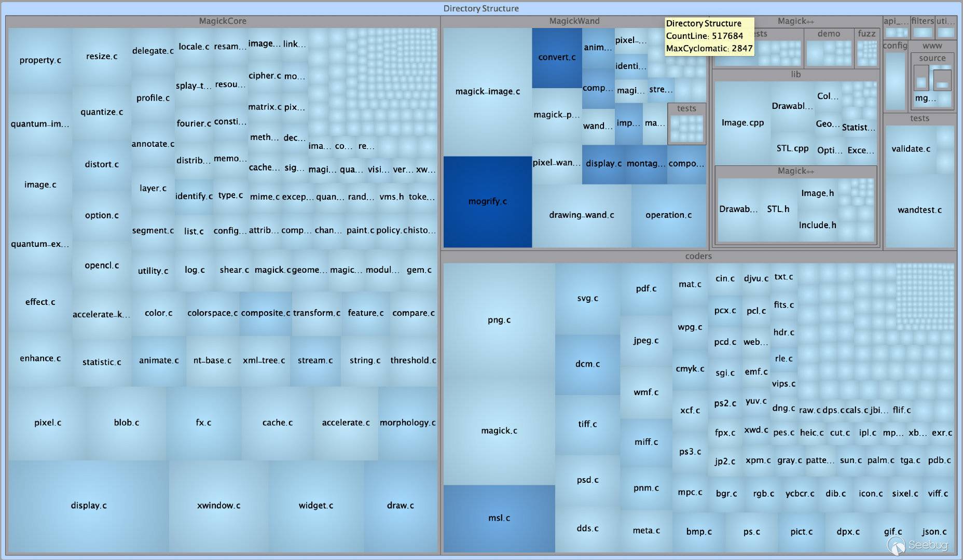This screenshot has width=963, height=560.
Task: Click the quantize.c cell
Action: 102,113
